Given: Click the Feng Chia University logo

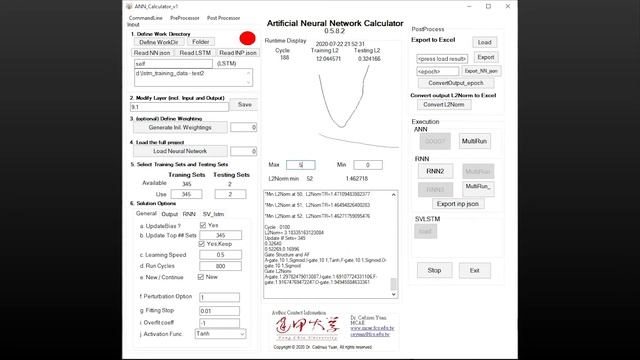Looking at the screenshot, I should click(x=308, y=328).
